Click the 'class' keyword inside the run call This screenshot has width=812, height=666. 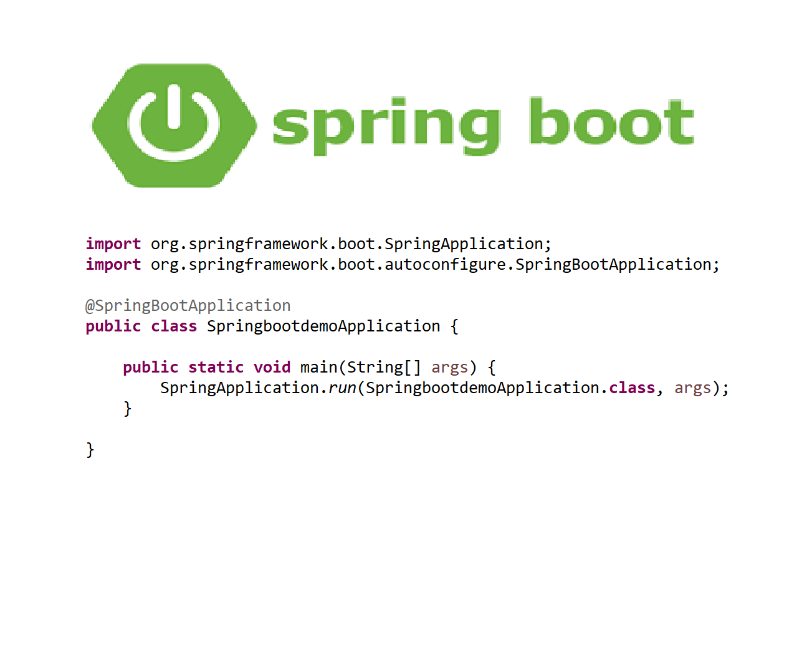click(631, 388)
